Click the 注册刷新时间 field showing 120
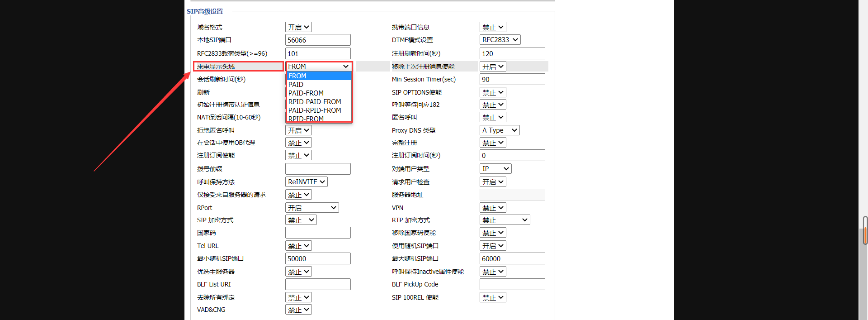Screen dimensions: 868x320 point(512,53)
